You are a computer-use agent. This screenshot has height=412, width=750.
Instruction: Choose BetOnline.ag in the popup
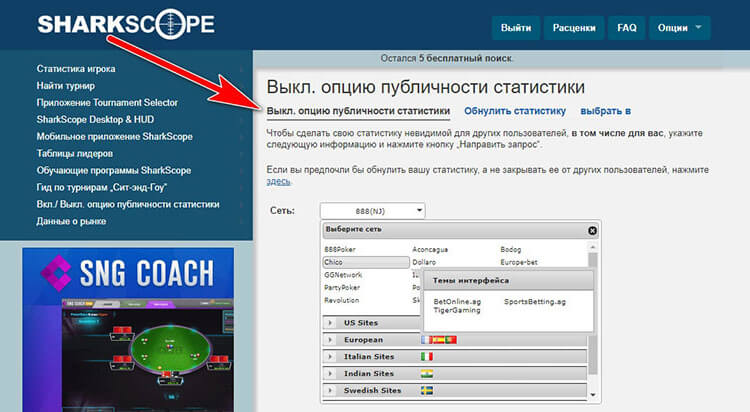457,301
